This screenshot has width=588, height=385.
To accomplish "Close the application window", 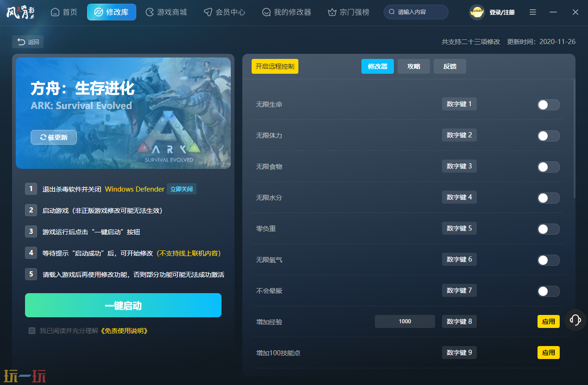I will pyautogui.click(x=575, y=12).
